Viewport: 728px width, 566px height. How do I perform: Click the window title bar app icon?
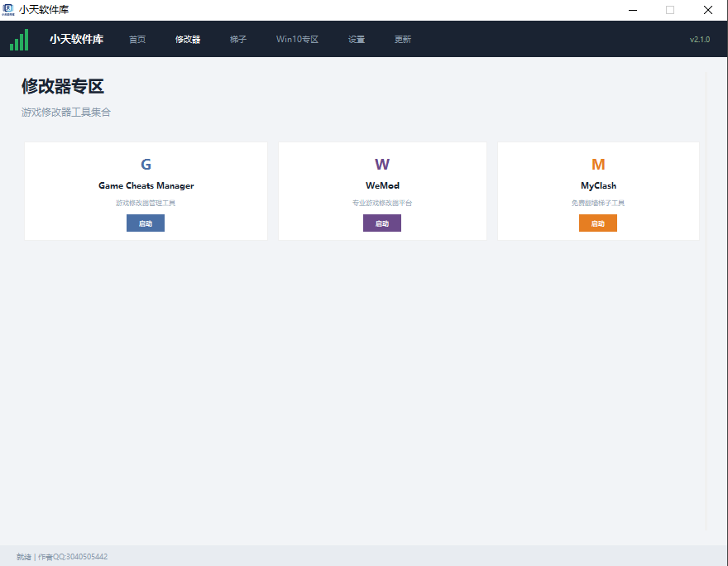(x=8, y=10)
